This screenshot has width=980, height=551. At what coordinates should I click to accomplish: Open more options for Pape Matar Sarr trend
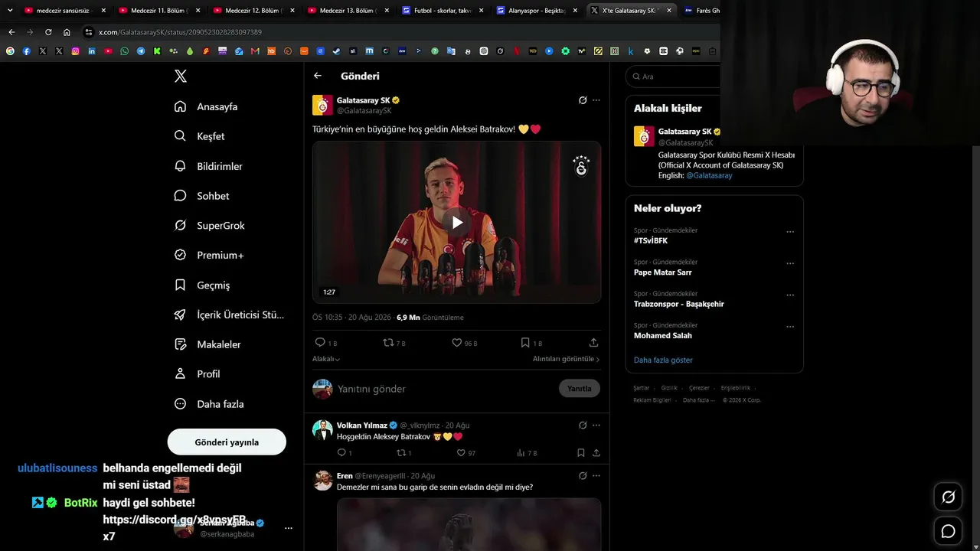coord(790,263)
